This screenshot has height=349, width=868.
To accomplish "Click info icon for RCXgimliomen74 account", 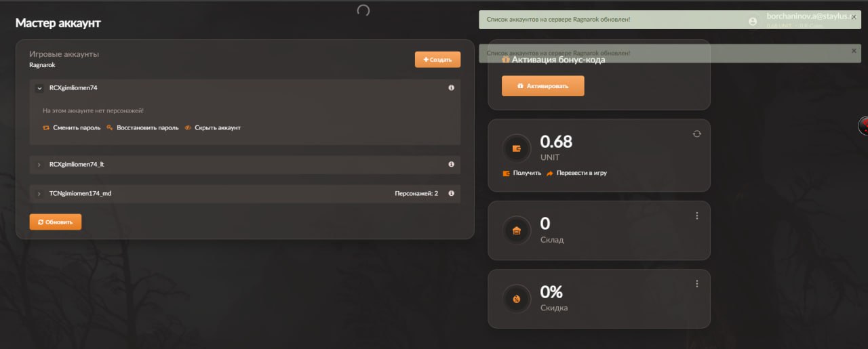I will (x=451, y=88).
